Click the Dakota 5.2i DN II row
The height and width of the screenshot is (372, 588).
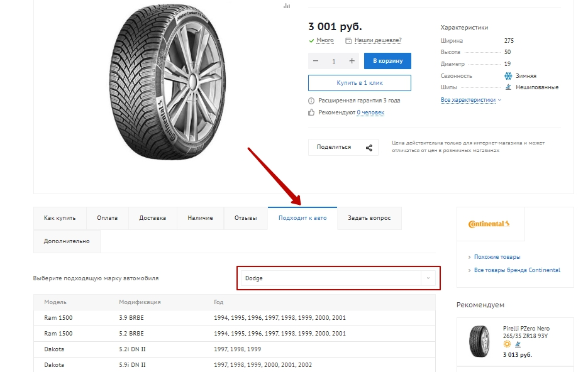(x=235, y=349)
